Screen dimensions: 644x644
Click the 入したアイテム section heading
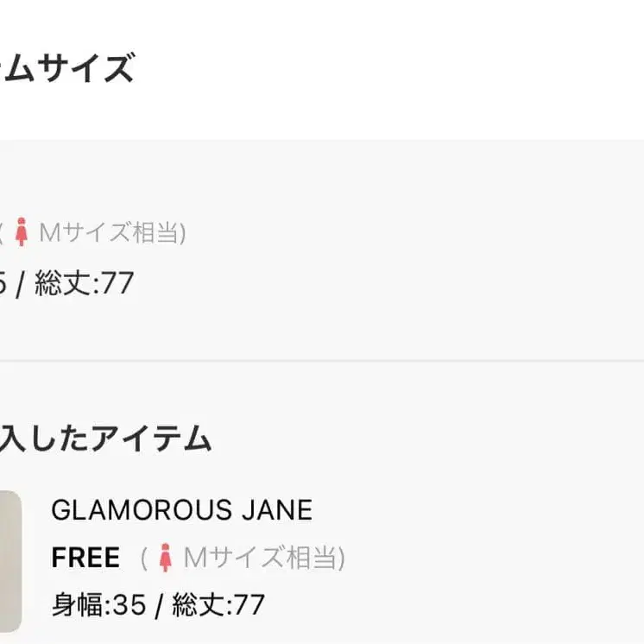[105, 439]
